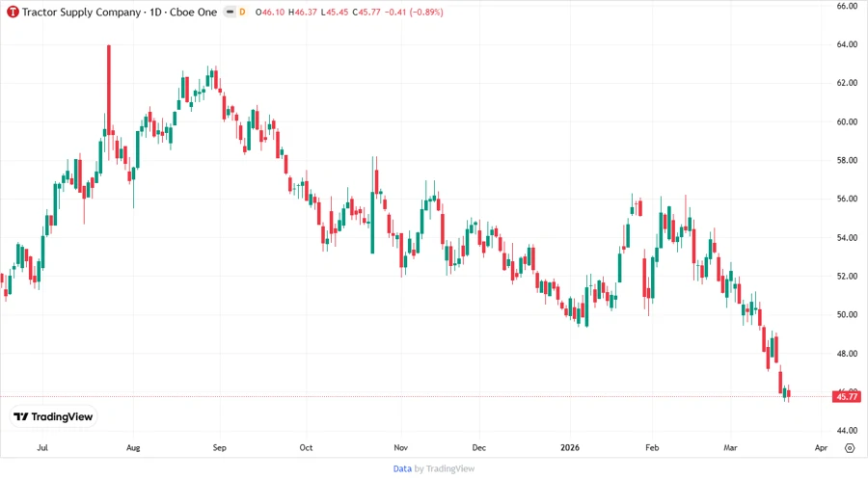868x480 pixels.
Task: Click the 54.00 price axis label
Action: [847, 237]
